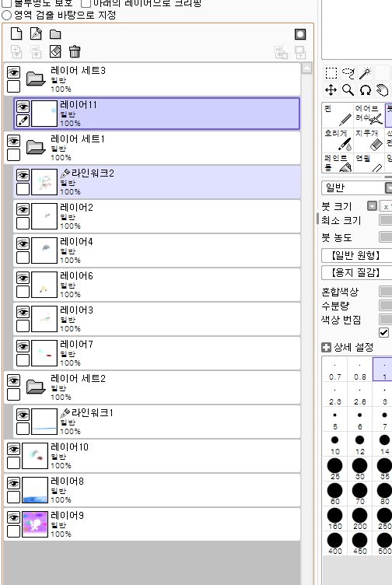Hide 레이어9 using its eye icon
Image resolution: width=392 pixels, height=585 pixels.
[x=14, y=517]
